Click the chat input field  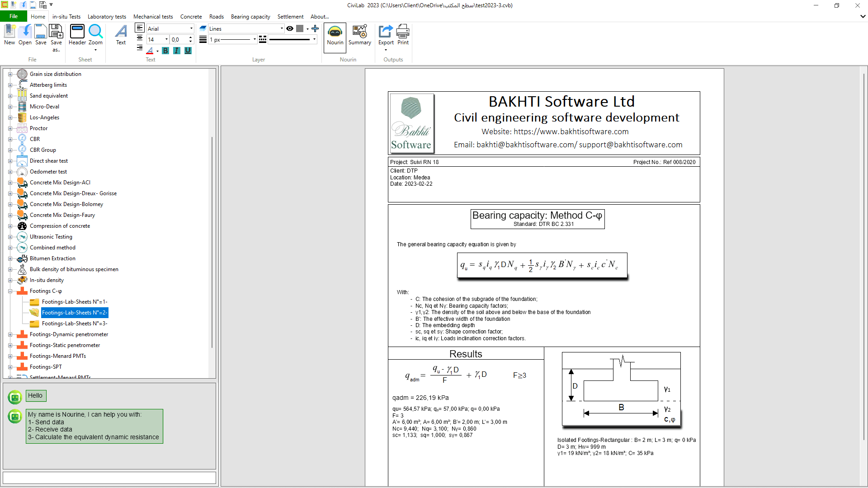[x=109, y=478]
